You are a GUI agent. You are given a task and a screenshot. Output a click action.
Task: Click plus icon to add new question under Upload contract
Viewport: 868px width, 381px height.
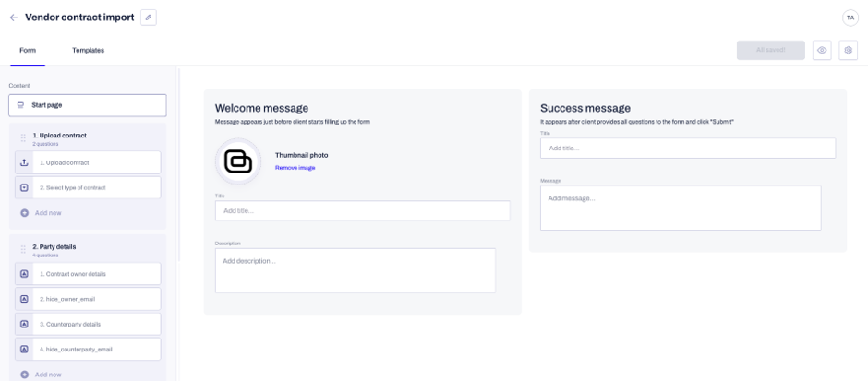(x=24, y=213)
